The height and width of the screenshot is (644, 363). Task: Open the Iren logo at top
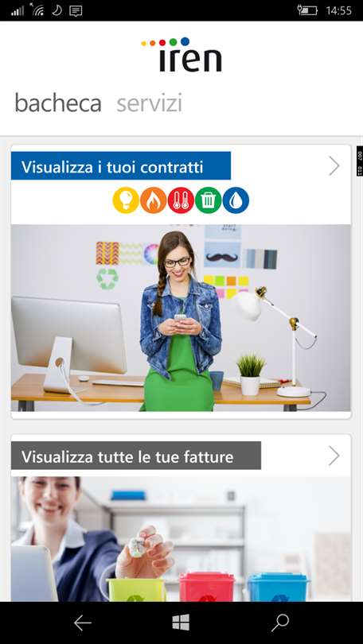coord(181,55)
